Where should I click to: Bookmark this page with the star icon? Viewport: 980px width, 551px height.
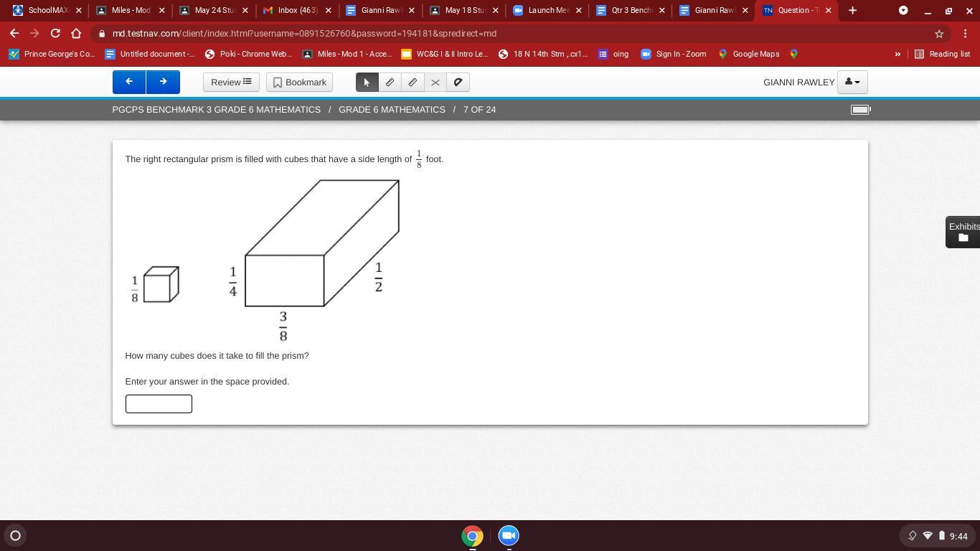point(938,34)
